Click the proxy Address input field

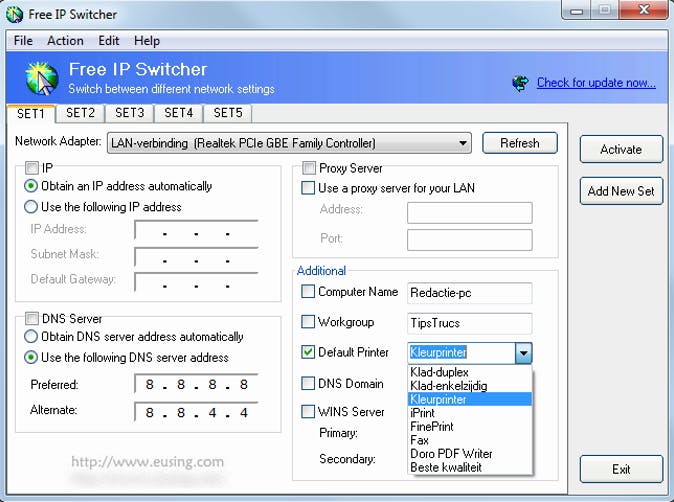coord(470,213)
